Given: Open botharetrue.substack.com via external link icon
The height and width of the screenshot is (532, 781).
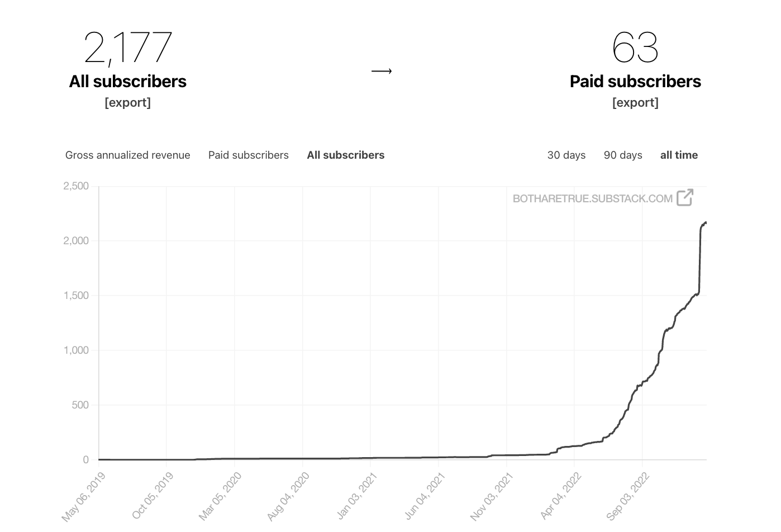Looking at the screenshot, I should point(686,198).
